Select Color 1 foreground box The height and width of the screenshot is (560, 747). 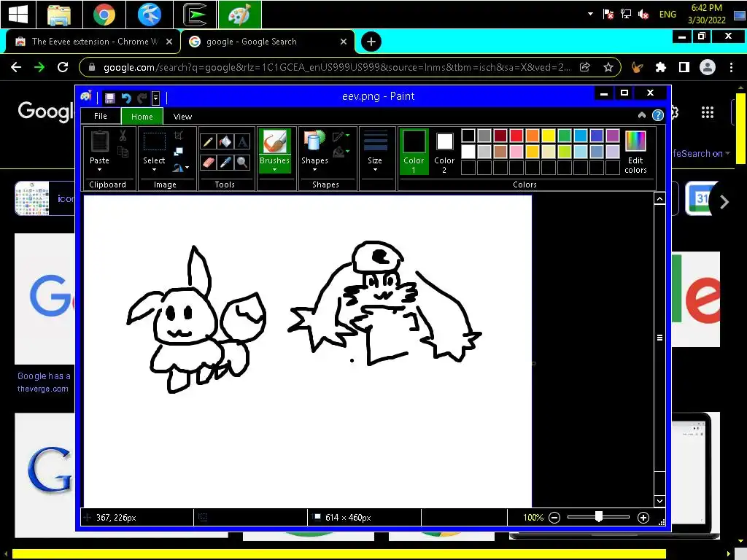(x=414, y=152)
